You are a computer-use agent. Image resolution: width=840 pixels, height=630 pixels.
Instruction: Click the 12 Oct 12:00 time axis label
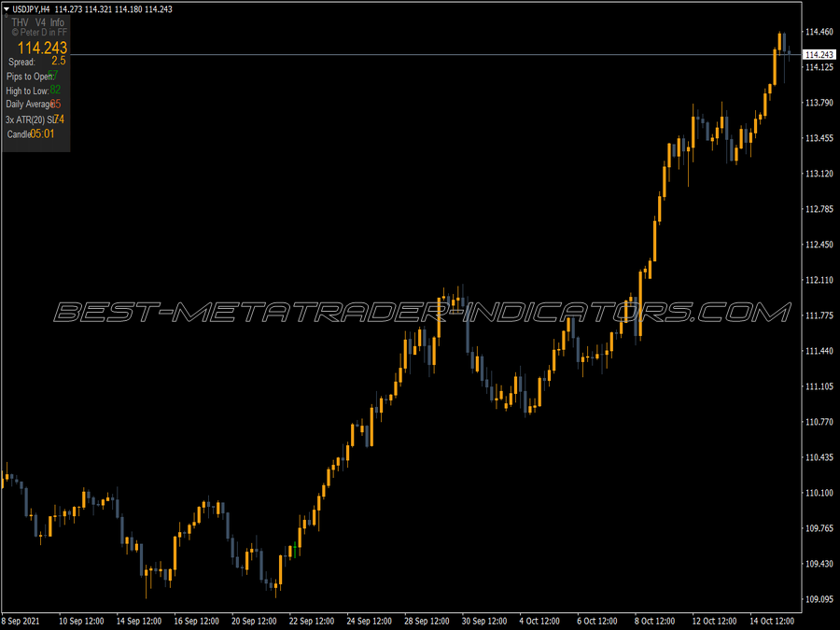714,621
